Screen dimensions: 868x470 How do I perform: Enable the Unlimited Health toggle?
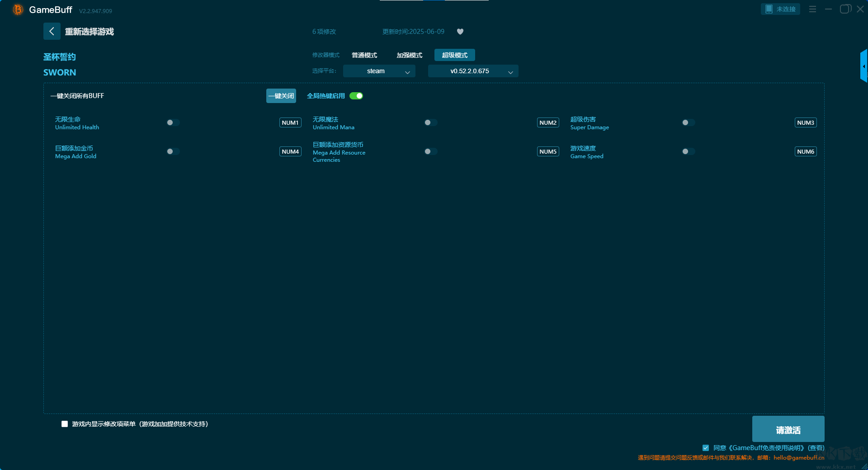click(173, 122)
